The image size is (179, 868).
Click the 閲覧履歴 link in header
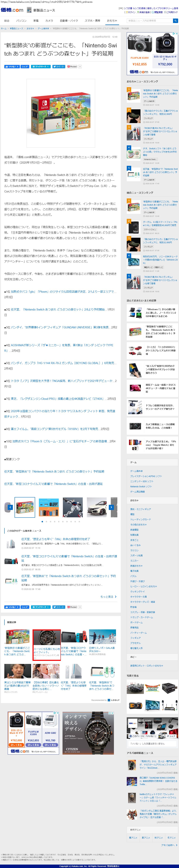pos(158,12)
